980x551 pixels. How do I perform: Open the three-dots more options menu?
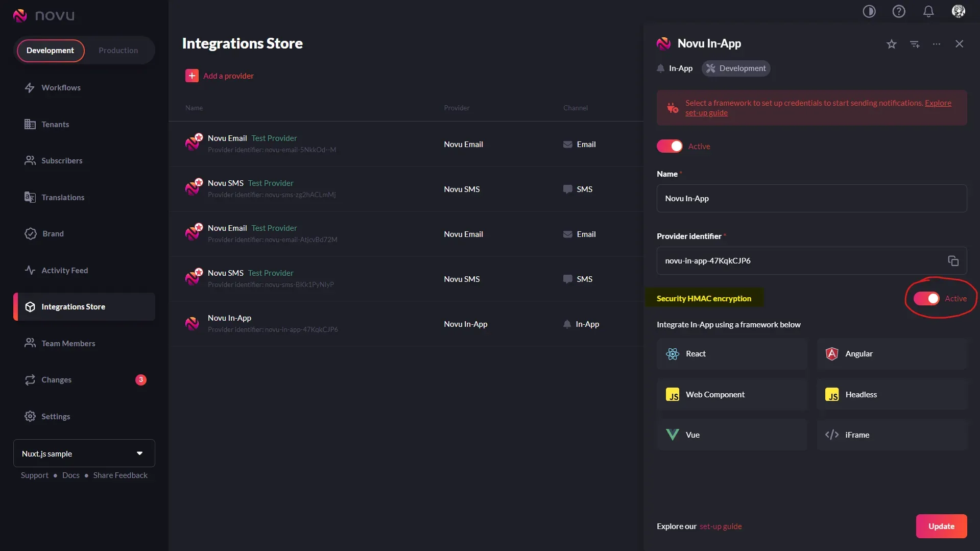(x=937, y=44)
